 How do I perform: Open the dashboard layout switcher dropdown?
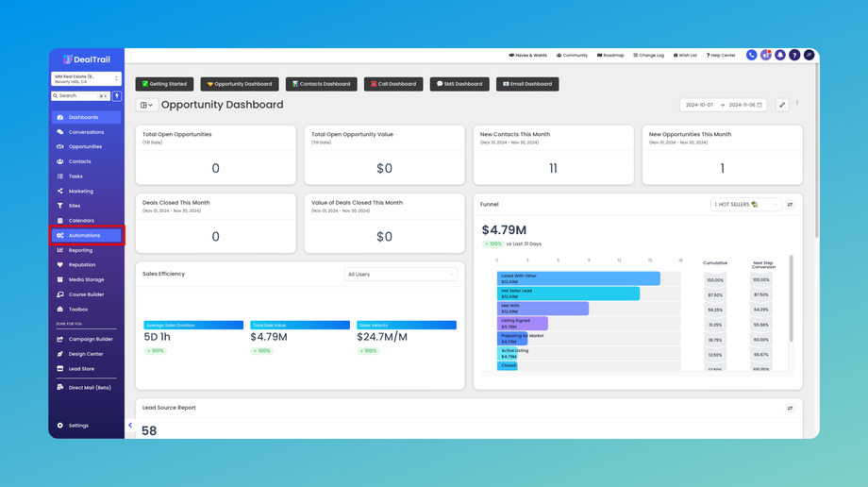click(146, 105)
